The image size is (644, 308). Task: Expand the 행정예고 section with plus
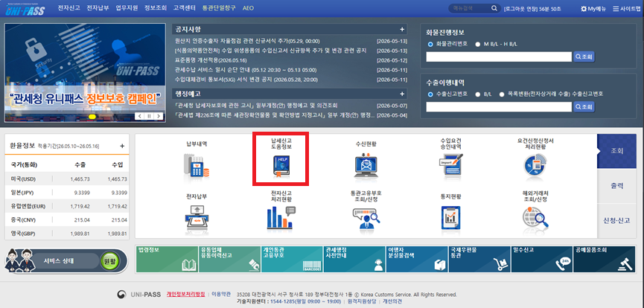(x=402, y=94)
